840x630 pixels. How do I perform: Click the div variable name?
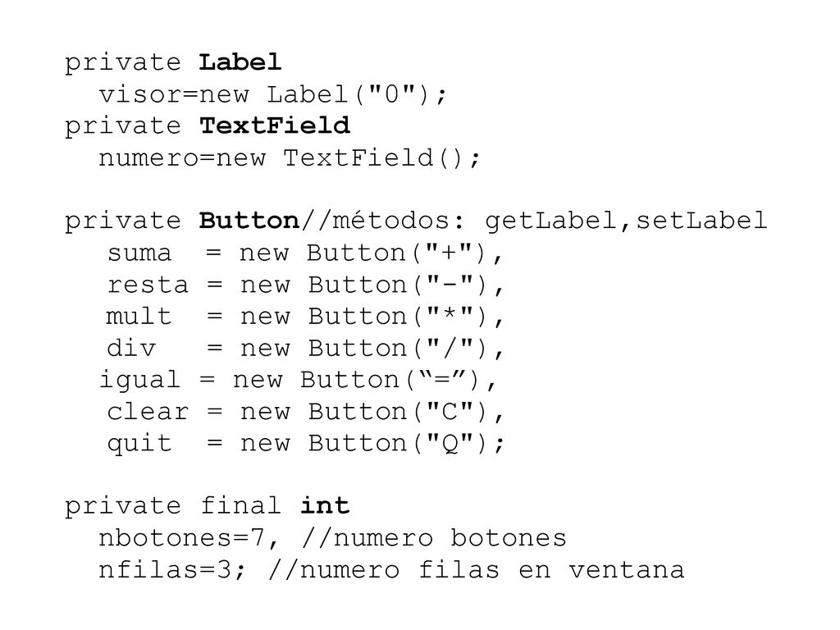[x=131, y=348]
